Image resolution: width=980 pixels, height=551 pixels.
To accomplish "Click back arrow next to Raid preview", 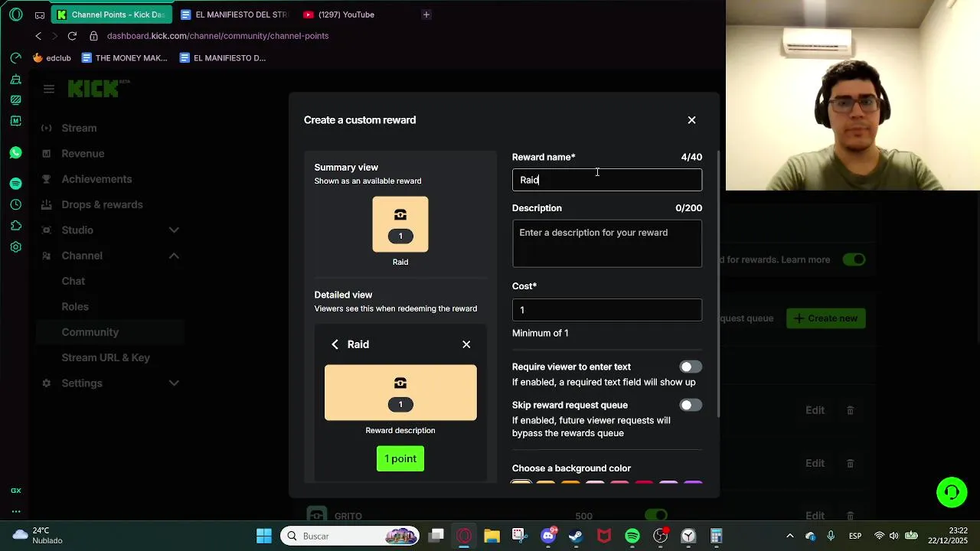I will [x=335, y=344].
